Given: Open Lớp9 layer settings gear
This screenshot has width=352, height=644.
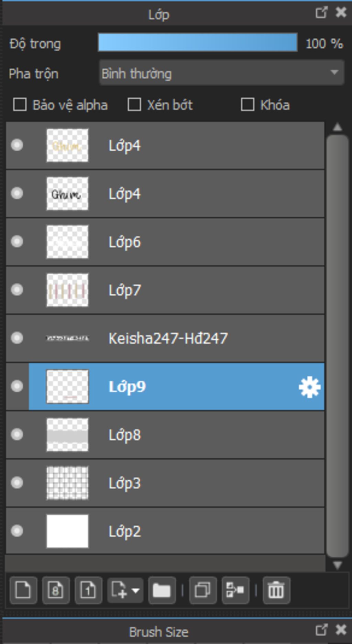Looking at the screenshot, I should pyautogui.click(x=309, y=387).
